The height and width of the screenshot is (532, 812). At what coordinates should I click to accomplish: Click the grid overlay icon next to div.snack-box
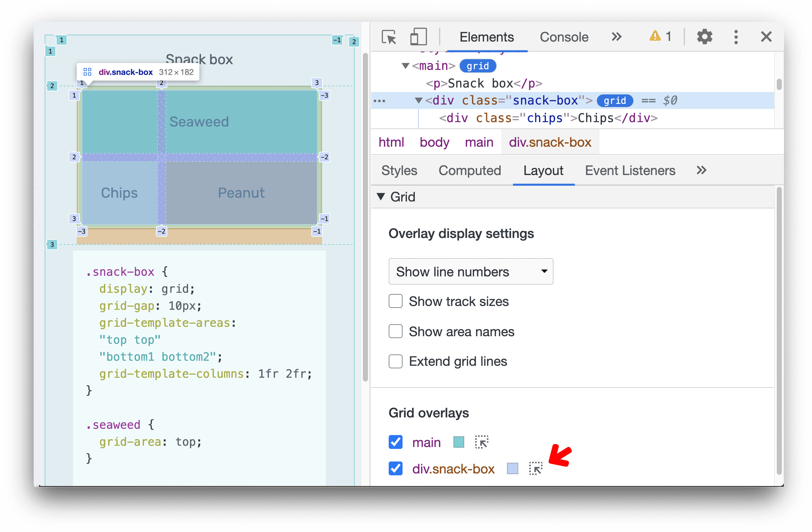tap(534, 470)
